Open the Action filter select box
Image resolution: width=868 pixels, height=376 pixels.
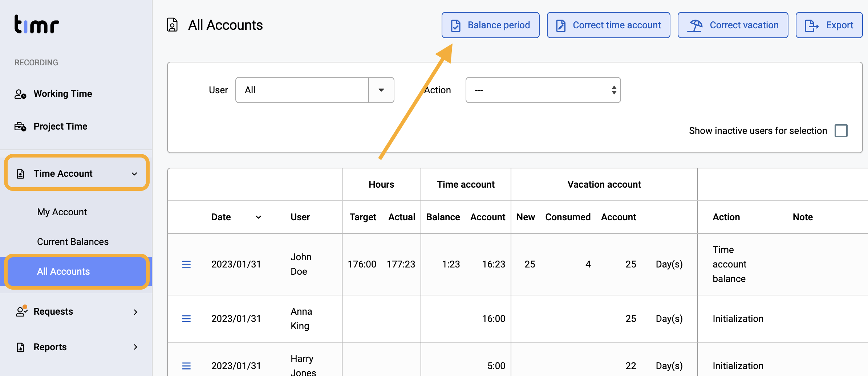pos(543,90)
